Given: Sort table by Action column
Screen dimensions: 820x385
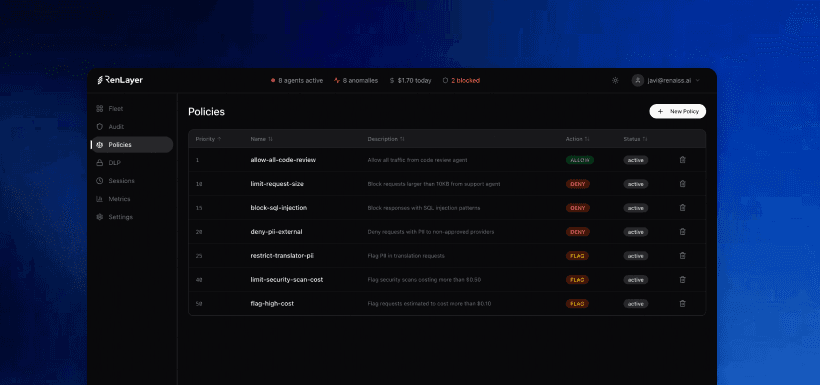Looking at the screenshot, I should point(578,139).
